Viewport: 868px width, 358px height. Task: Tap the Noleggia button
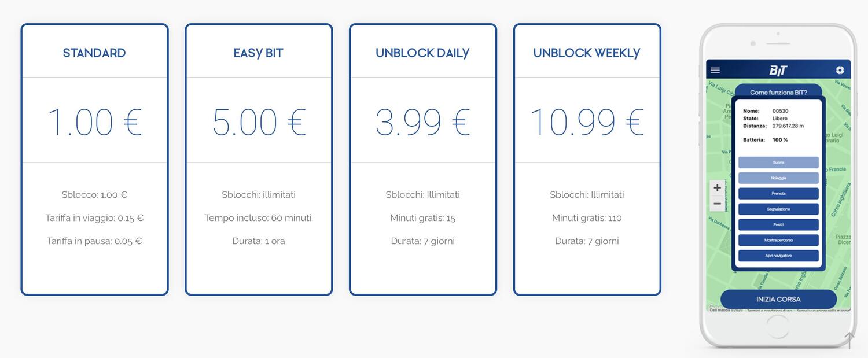(778, 178)
